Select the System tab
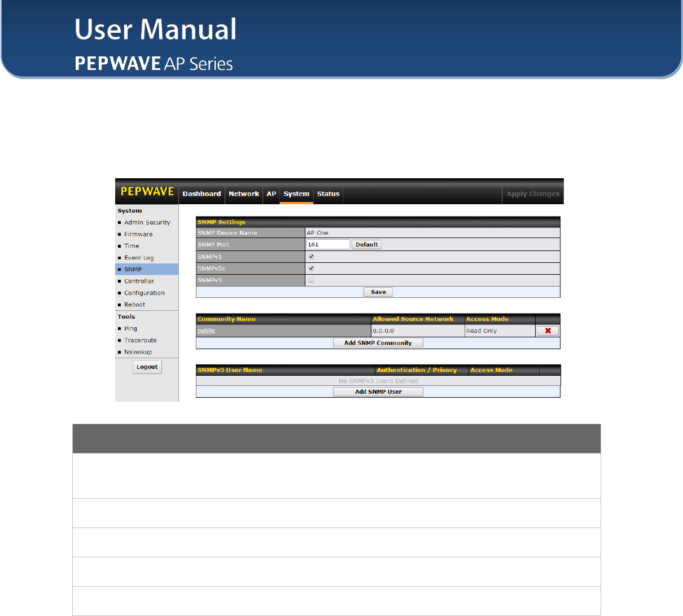The height and width of the screenshot is (616, 683). pos(296,194)
